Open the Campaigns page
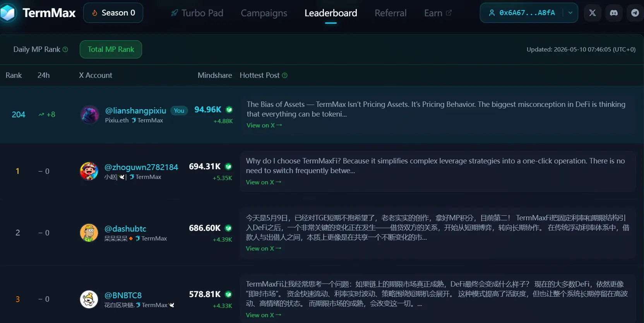The image size is (644, 323). tap(264, 13)
